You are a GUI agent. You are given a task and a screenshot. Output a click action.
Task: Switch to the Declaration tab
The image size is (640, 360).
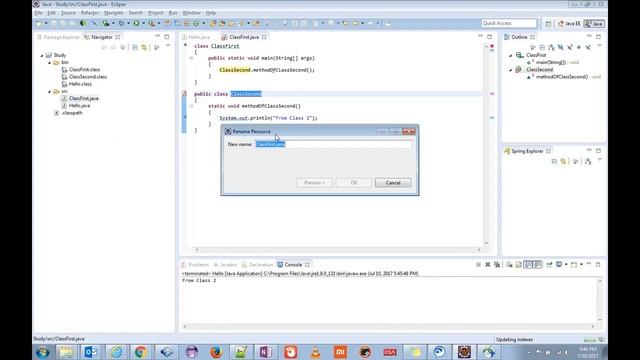(x=257, y=265)
